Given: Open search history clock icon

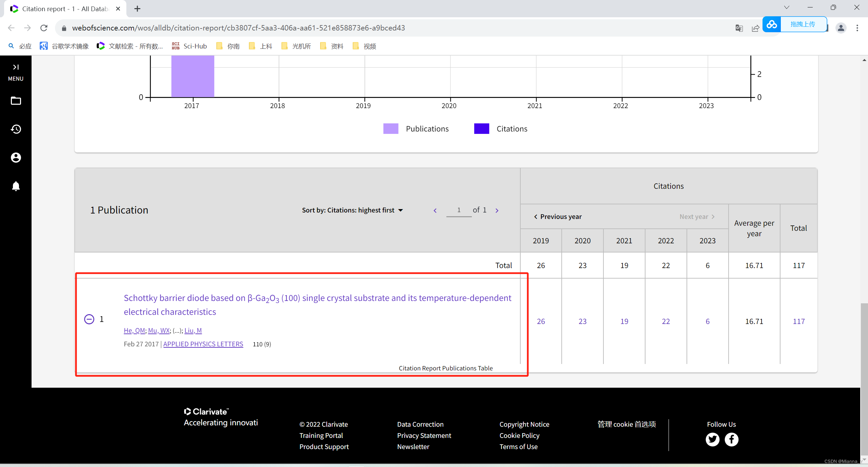Looking at the screenshot, I should (16, 129).
